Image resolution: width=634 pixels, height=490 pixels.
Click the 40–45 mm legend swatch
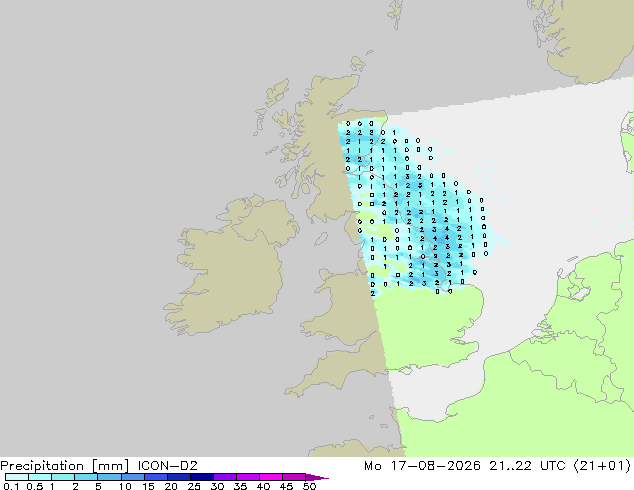[271, 477]
